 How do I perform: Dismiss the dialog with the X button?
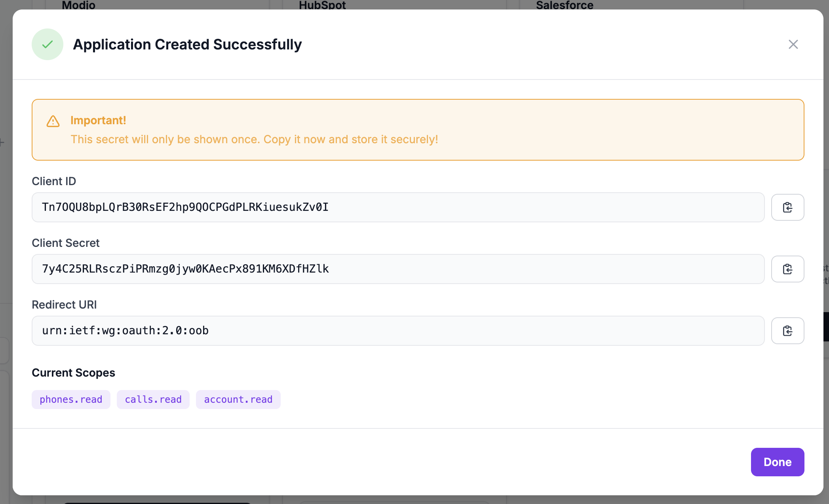(x=793, y=44)
